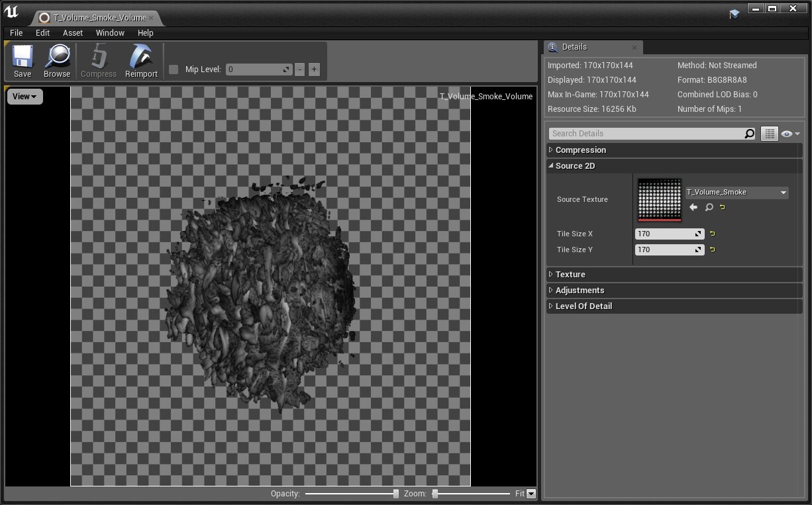812x505 pixels.
Task: Increase mip level with plus button
Action: coord(314,69)
